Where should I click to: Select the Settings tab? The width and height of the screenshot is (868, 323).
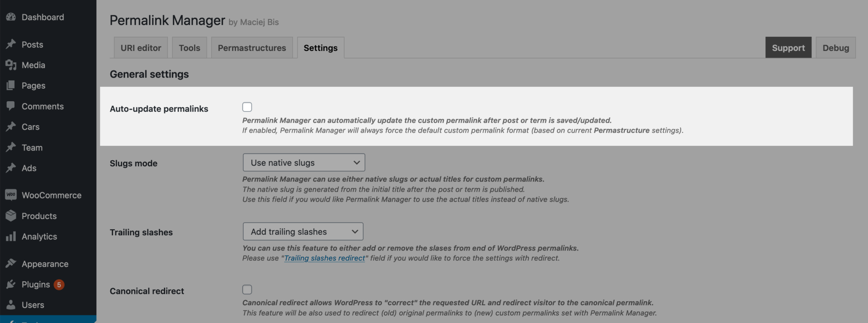pyautogui.click(x=320, y=48)
